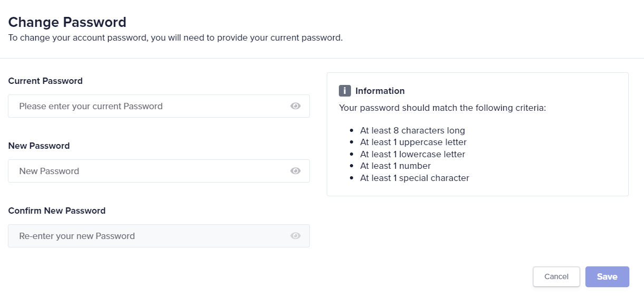Focus the current password input field
This screenshot has height=296, width=644.
pos(150,106)
